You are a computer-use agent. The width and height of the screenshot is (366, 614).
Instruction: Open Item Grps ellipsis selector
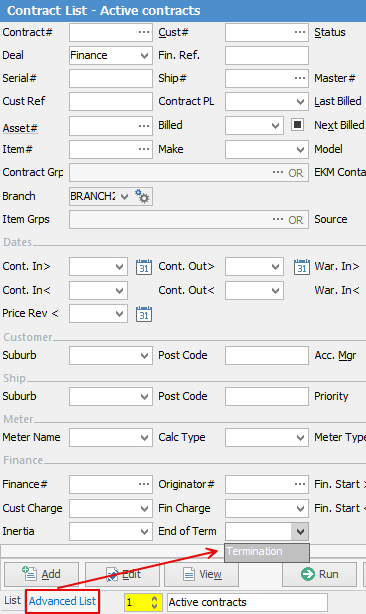278,219
